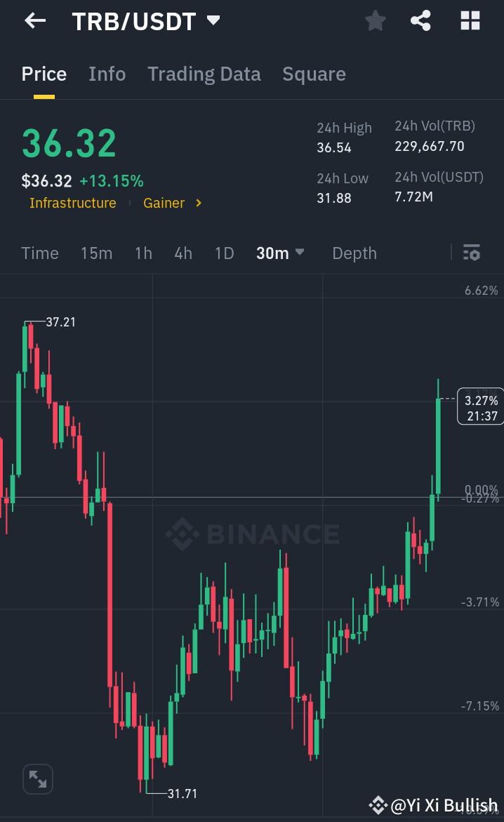Viewport: 504px width, 822px height.
Task: Open the 30m interval dropdown
Action: (x=279, y=253)
